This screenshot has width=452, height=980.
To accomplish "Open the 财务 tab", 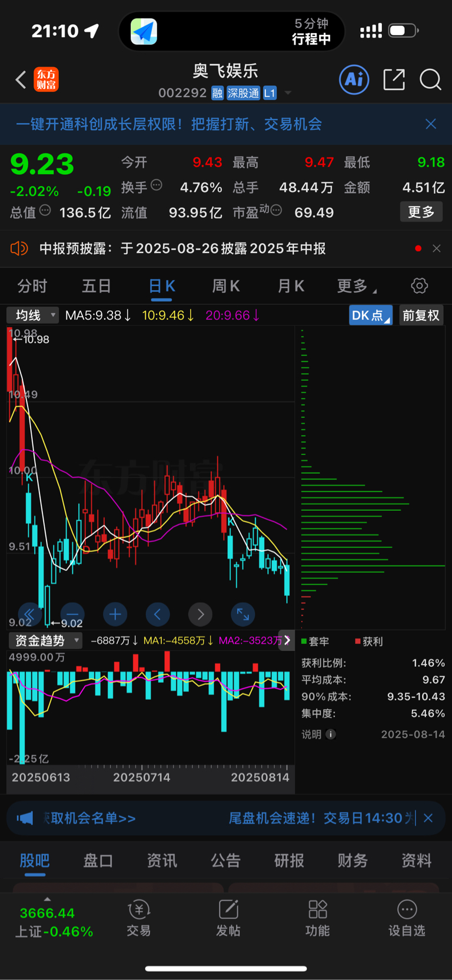I will pos(353,861).
